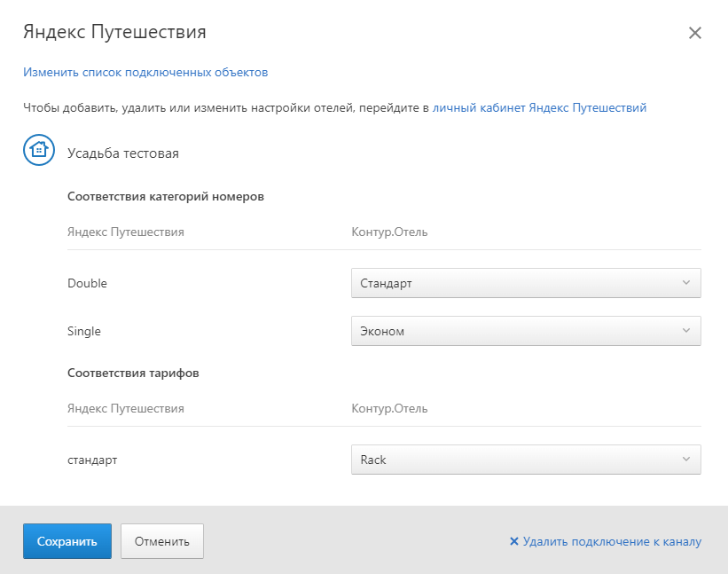Select the Усадьба тестовая hotel name
Viewport: 728px width, 574px height.
(123, 153)
